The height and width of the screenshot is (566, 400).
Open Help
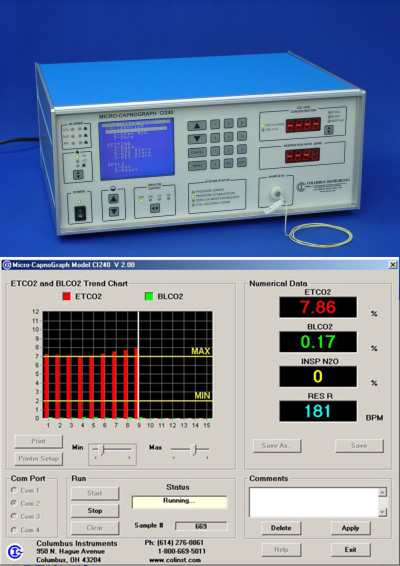click(281, 549)
